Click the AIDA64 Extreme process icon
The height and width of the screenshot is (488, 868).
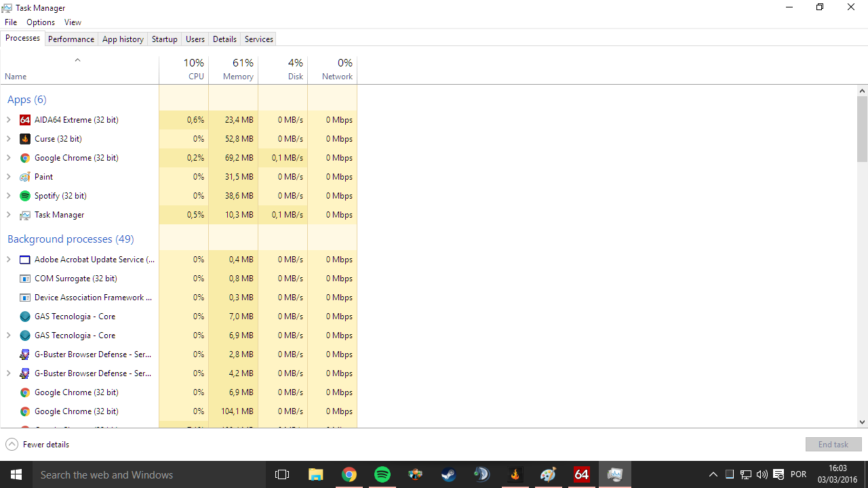pyautogui.click(x=25, y=120)
